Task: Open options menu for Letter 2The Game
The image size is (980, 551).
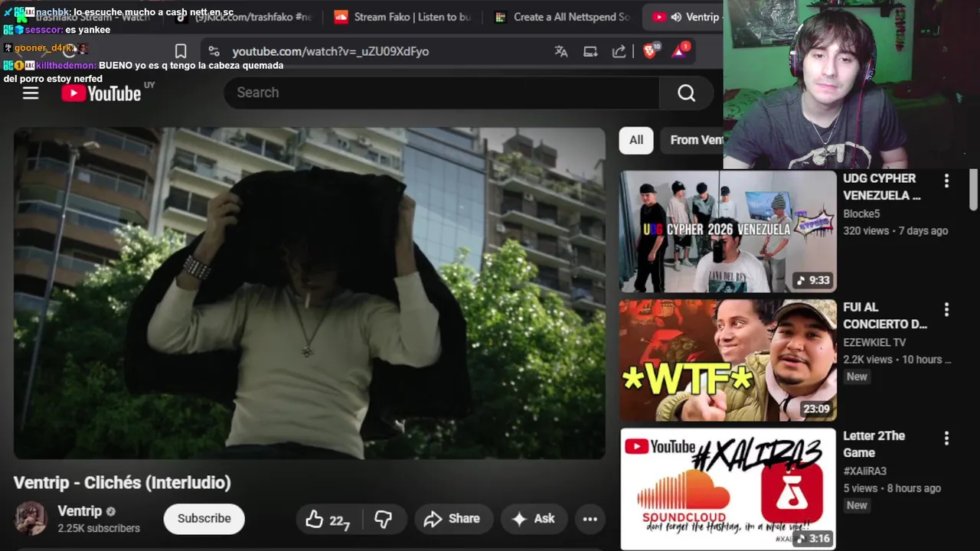Action: (x=946, y=438)
